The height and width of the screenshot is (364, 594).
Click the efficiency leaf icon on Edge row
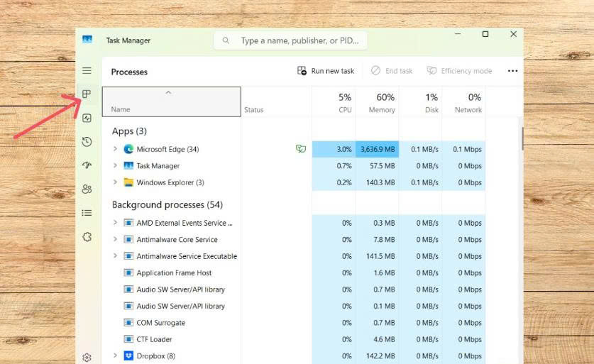pyautogui.click(x=301, y=148)
